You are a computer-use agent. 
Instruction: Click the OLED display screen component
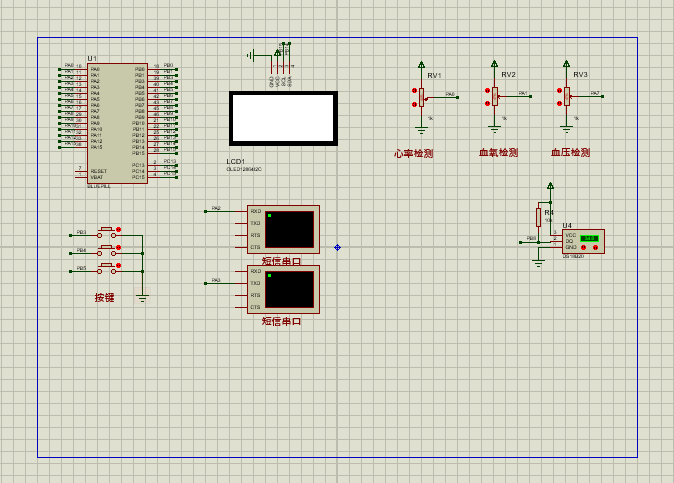(283, 118)
